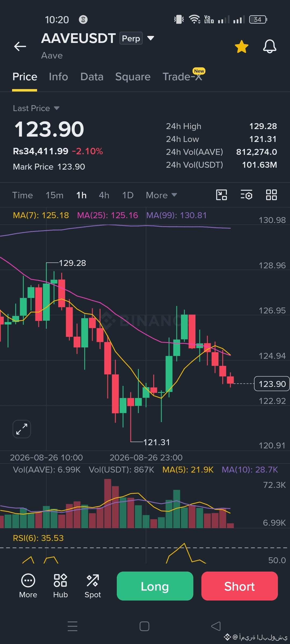Tap the Android recent apps menu button
This screenshot has height=644, width=290.
pyautogui.click(x=73, y=626)
